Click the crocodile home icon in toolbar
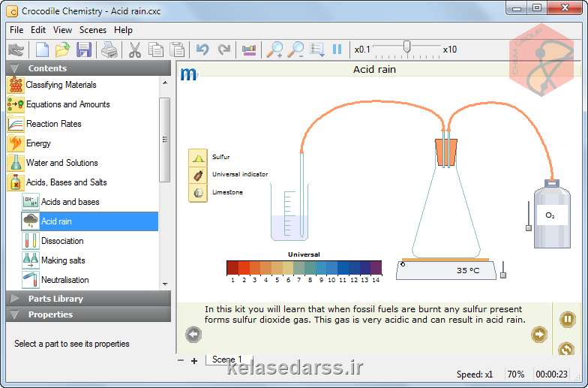The height and width of the screenshot is (388, 588). click(x=16, y=50)
